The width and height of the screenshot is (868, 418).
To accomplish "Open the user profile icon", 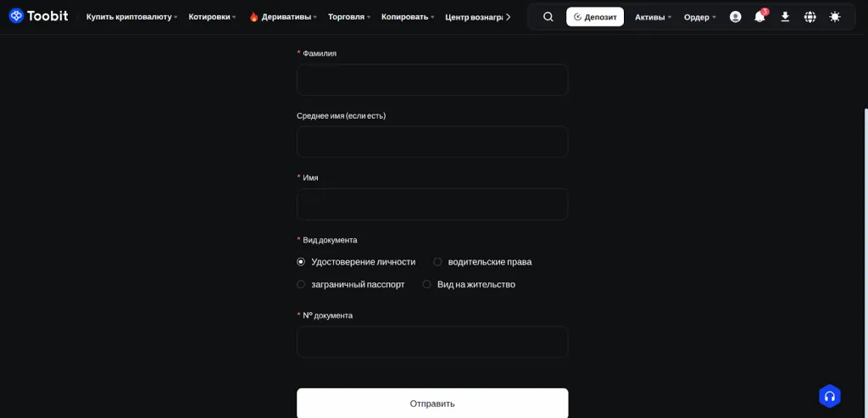I will pyautogui.click(x=735, y=17).
